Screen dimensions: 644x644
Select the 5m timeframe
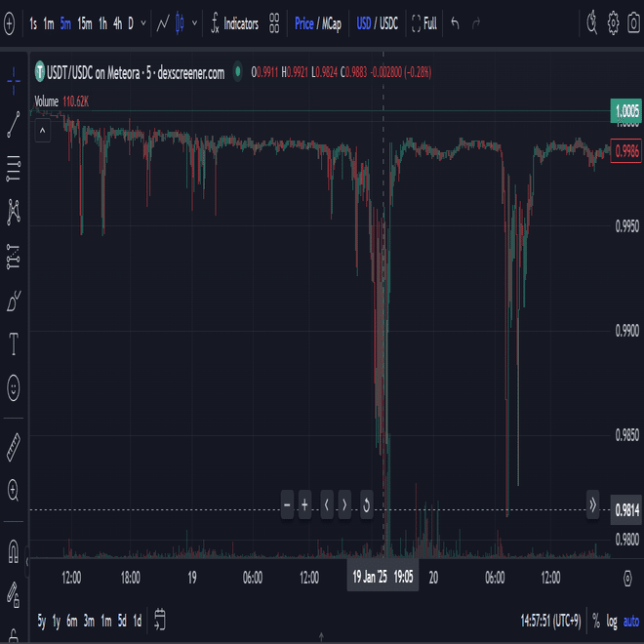(65, 23)
